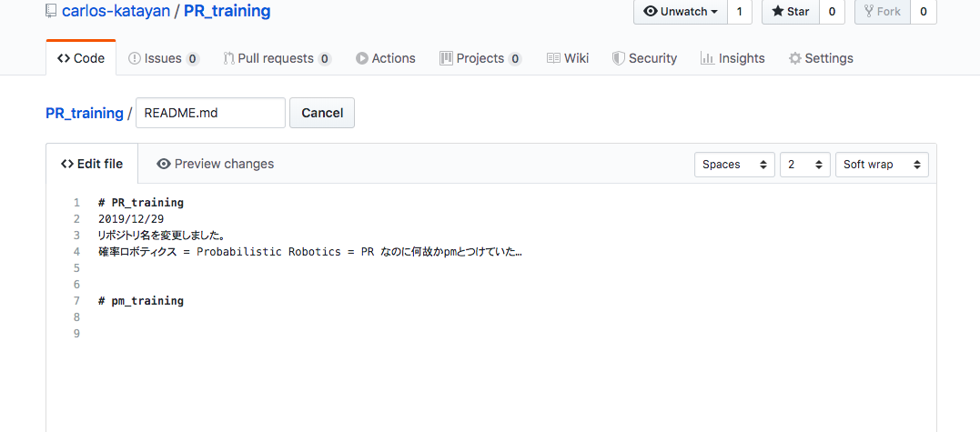Open the Actions tab
The width and height of the screenshot is (980, 432).
386,58
